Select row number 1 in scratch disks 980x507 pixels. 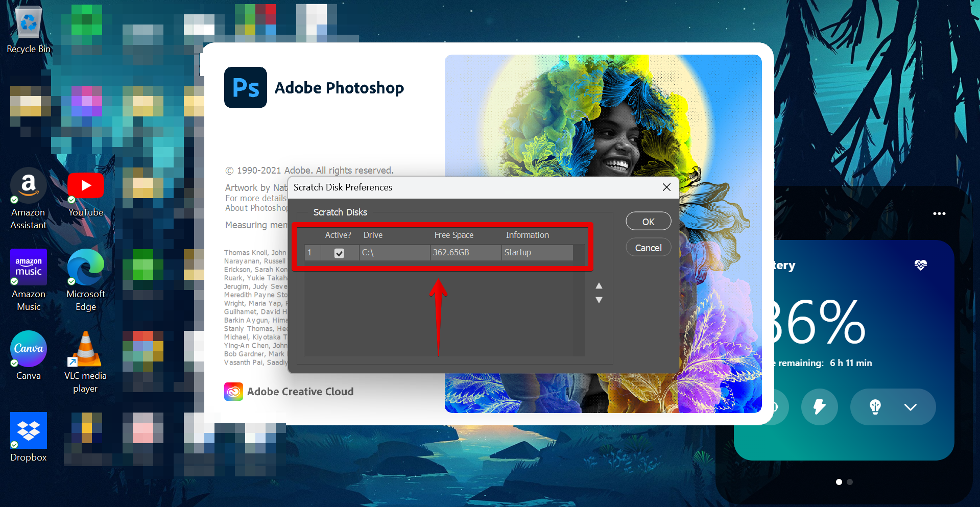(x=312, y=253)
